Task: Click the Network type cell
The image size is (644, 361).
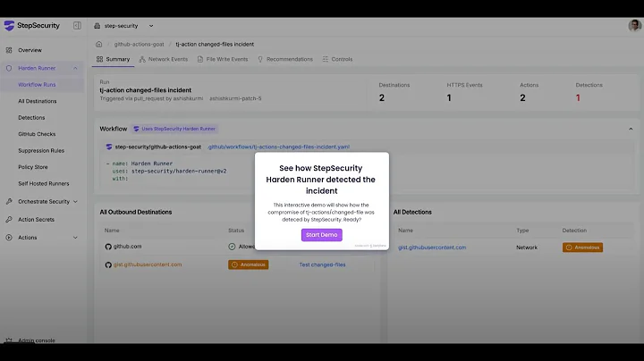Action: [527, 248]
